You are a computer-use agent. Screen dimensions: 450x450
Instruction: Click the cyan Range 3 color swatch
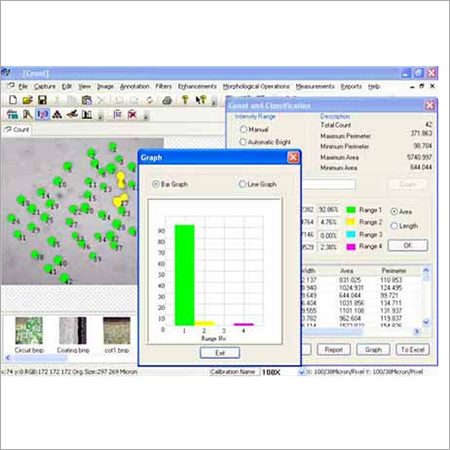(351, 235)
